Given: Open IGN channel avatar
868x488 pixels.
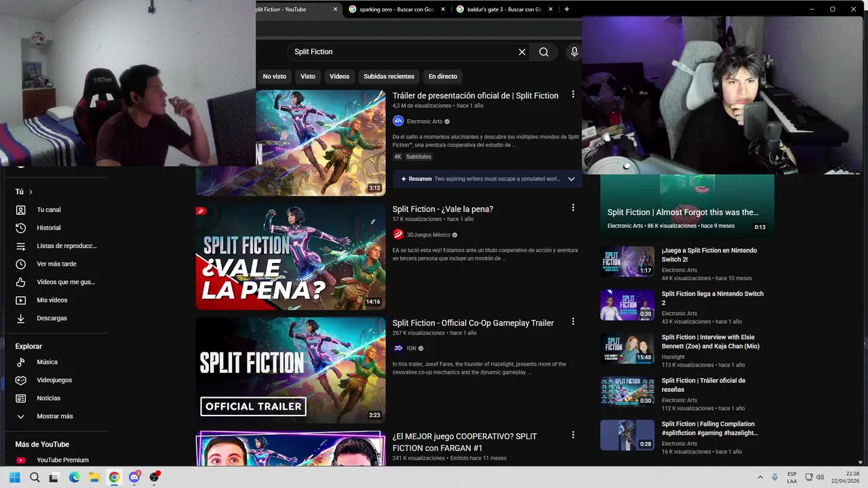Looking at the screenshot, I should [x=398, y=348].
